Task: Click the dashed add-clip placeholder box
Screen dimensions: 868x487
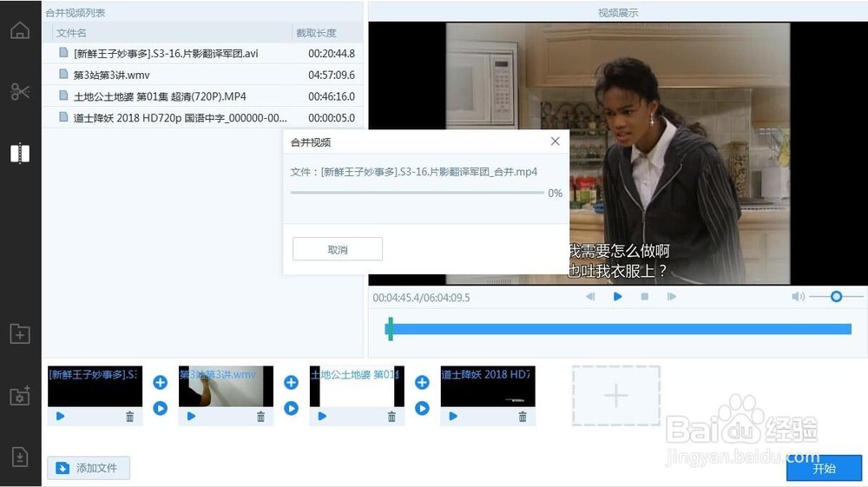Action: pyautogui.click(x=616, y=396)
